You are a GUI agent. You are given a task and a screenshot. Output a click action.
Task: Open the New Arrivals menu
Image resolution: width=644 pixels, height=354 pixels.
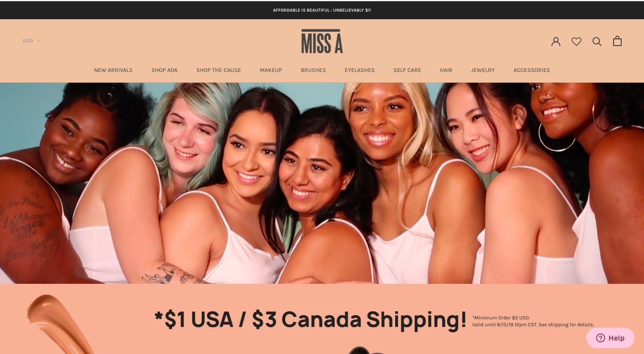point(113,70)
